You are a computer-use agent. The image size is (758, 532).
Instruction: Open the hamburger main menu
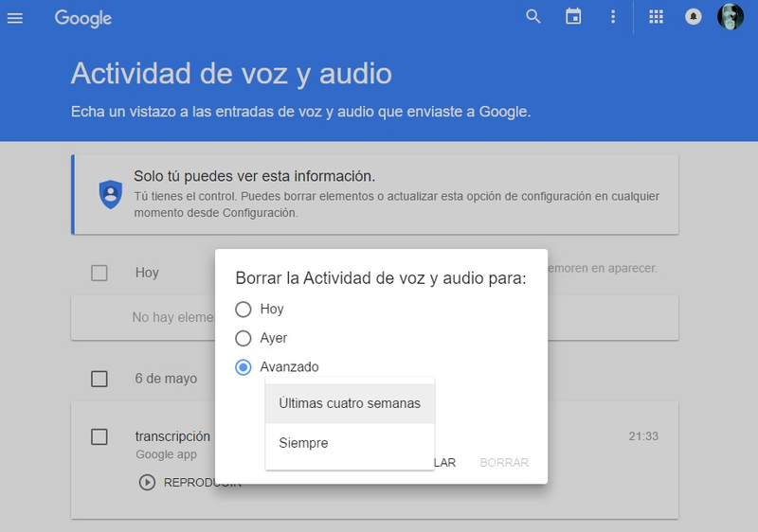[15, 18]
